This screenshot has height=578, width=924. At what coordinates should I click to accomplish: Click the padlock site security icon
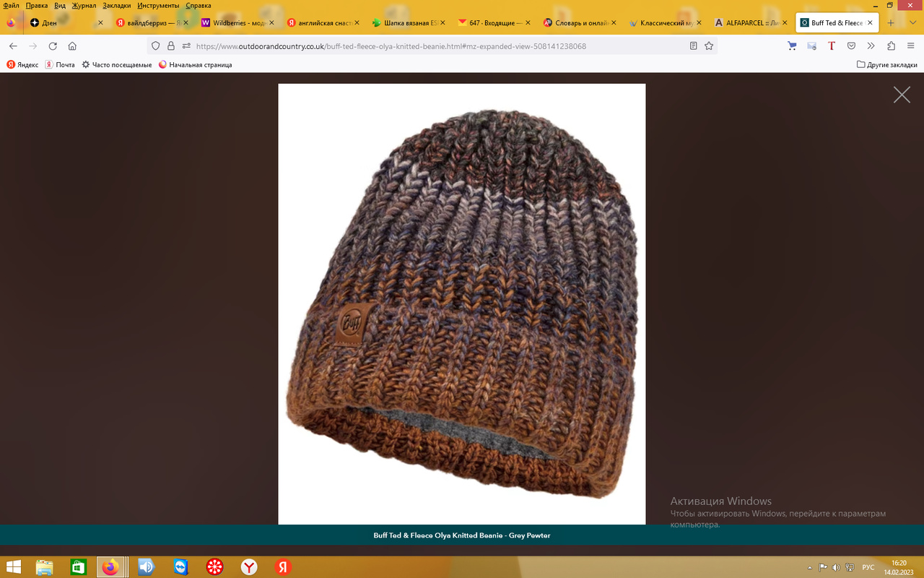[171, 46]
